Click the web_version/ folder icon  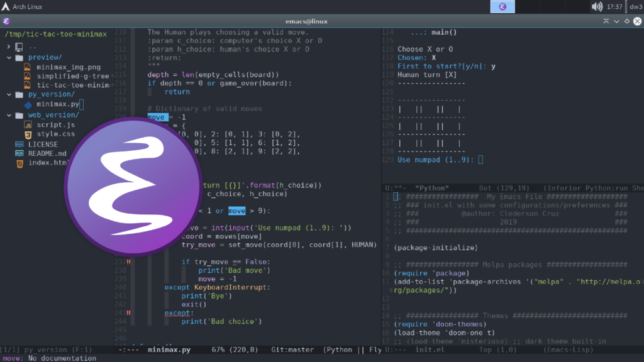click(19, 116)
